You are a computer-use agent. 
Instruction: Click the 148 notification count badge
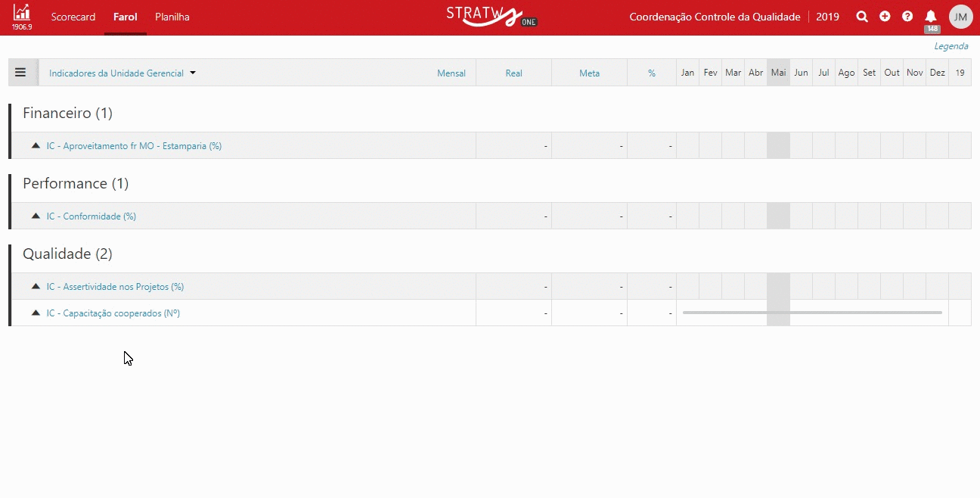point(932,29)
